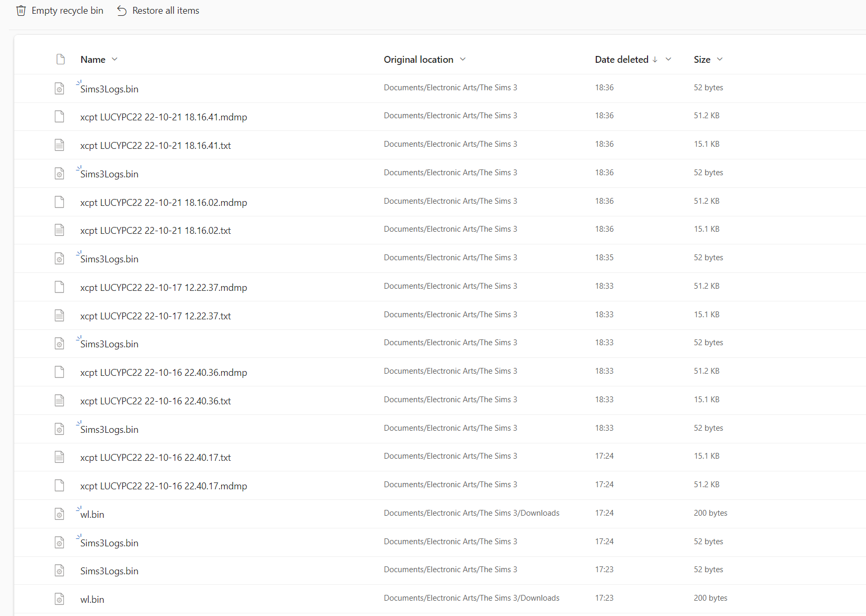Click Name column header label
The width and height of the screenshot is (866, 616).
pos(93,60)
